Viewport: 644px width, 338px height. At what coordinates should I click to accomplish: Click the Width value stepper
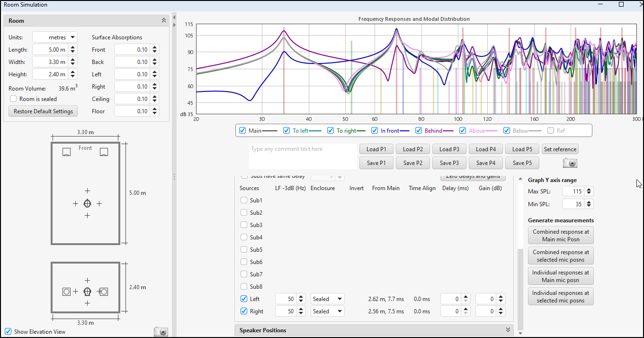72,62
